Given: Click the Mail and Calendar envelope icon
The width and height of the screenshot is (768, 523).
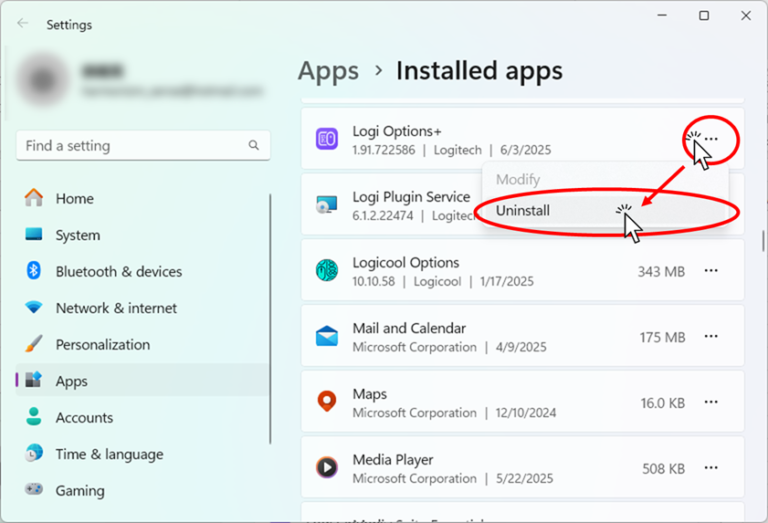Looking at the screenshot, I should [x=326, y=337].
